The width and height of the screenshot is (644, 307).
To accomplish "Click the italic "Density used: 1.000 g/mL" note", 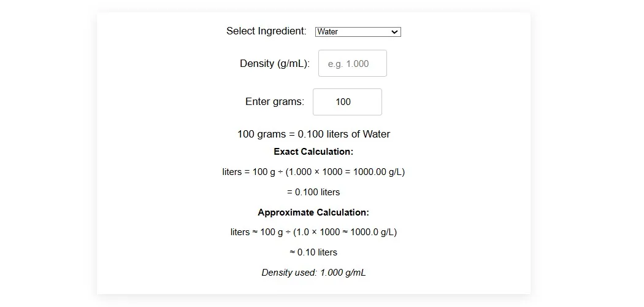I will pos(313,273).
